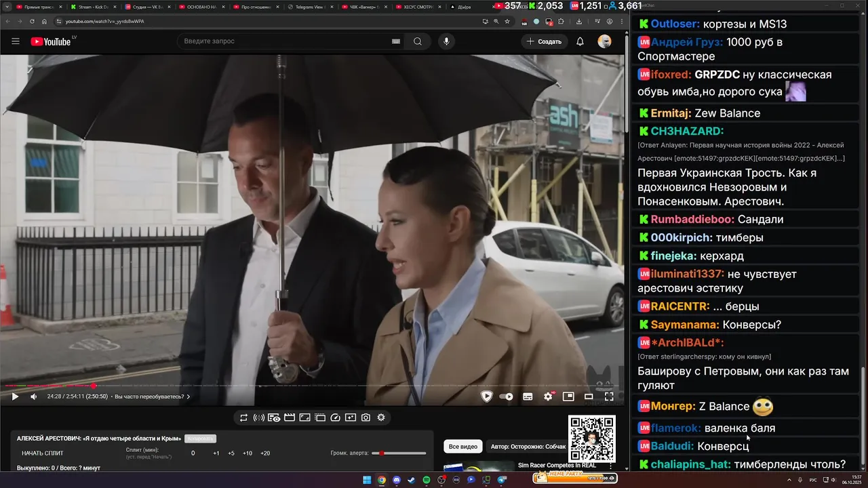Click username 'Saymanama' in chat

click(685, 325)
